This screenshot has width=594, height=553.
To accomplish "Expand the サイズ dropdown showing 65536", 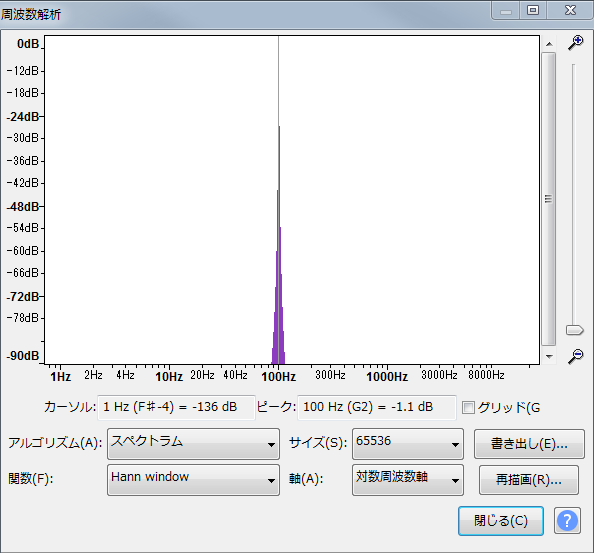I will point(408,444).
